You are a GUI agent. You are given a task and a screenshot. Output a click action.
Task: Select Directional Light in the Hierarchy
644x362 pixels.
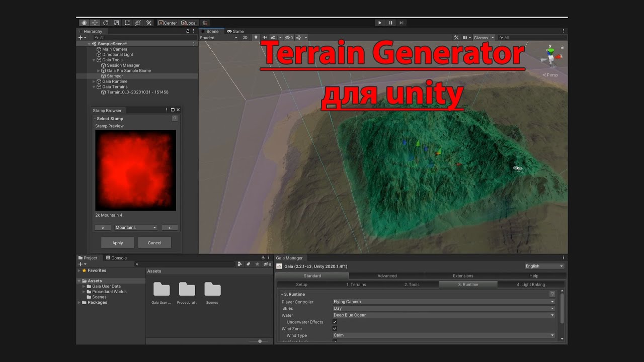coord(118,55)
